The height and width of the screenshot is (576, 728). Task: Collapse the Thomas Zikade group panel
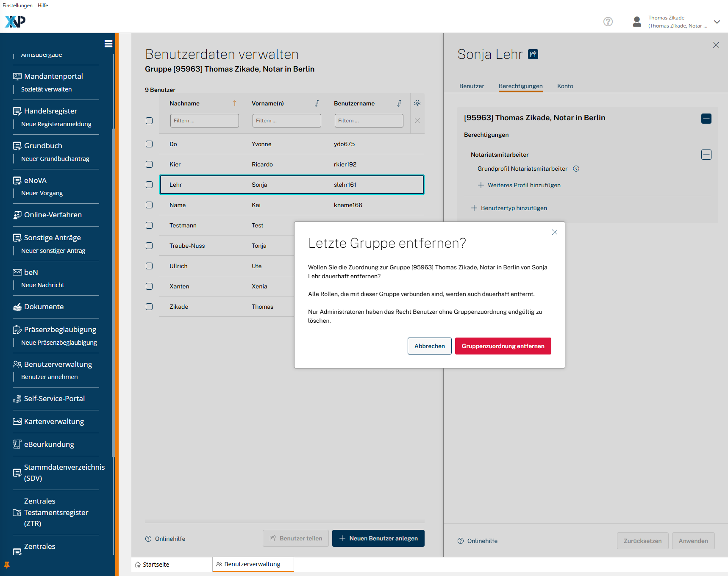706,119
